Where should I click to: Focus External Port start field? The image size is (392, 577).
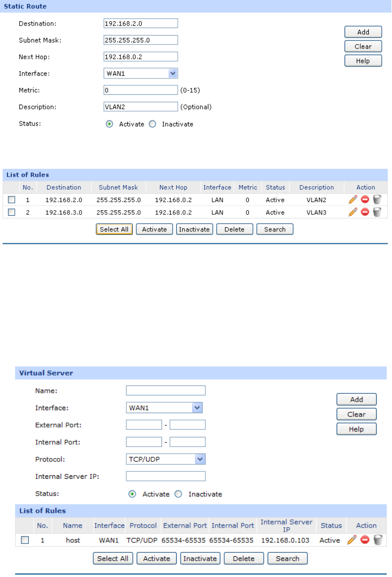tap(144, 424)
